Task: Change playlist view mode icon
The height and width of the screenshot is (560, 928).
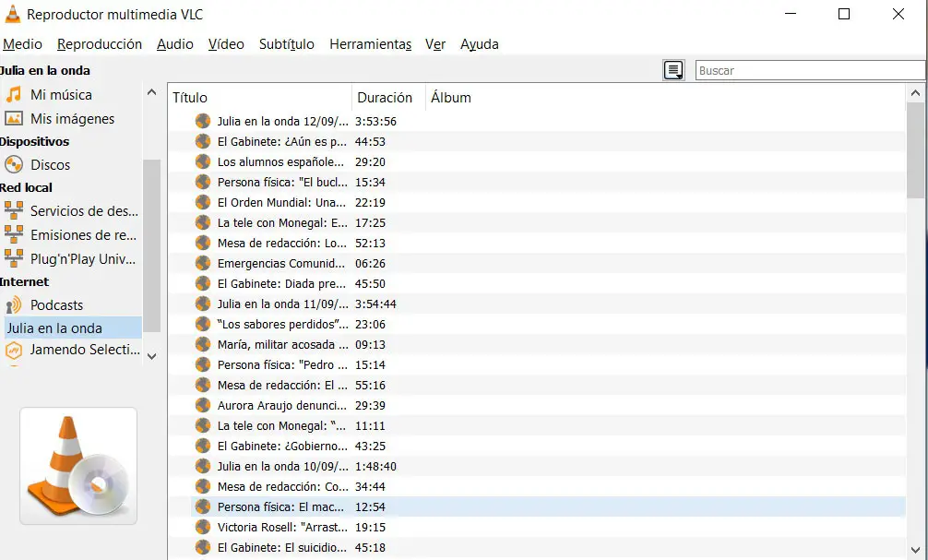Action: (x=673, y=70)
